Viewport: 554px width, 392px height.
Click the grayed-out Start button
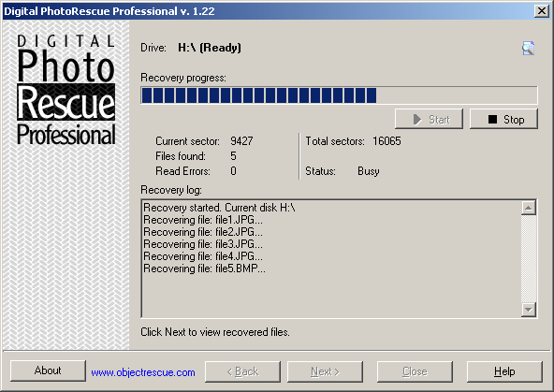tap(429, 119)
